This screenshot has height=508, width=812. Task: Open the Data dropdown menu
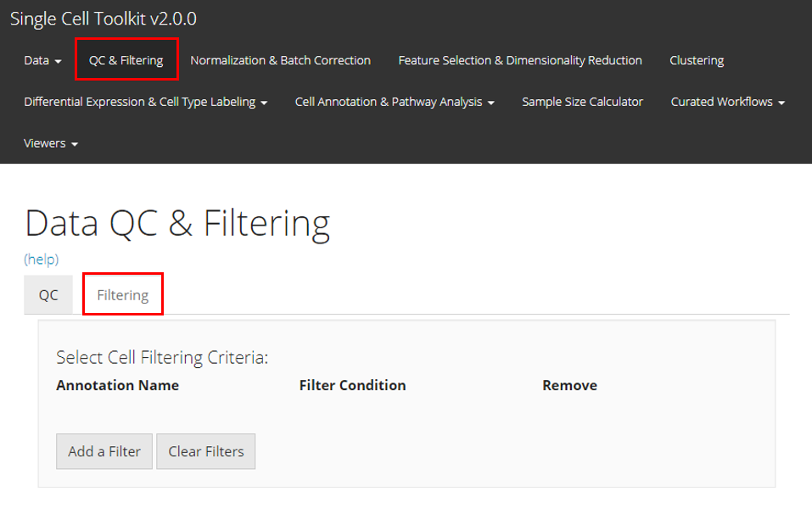click(x=42, y=60)
